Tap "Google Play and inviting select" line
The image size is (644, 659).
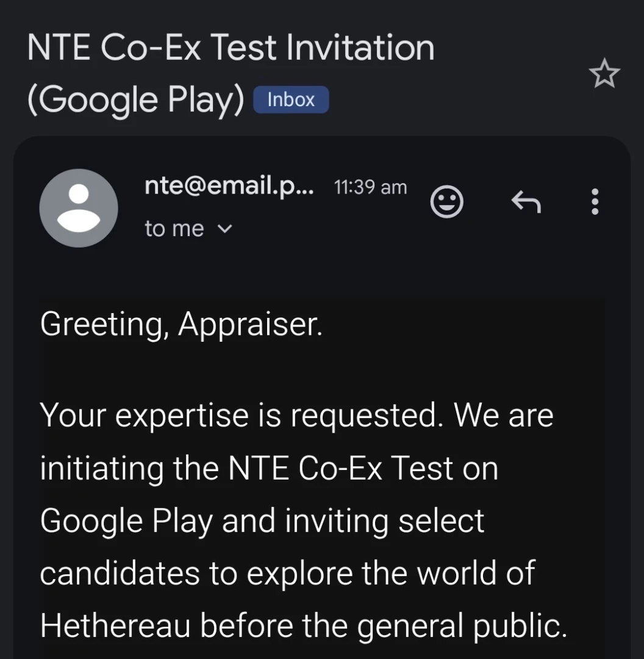coord(262,520)
